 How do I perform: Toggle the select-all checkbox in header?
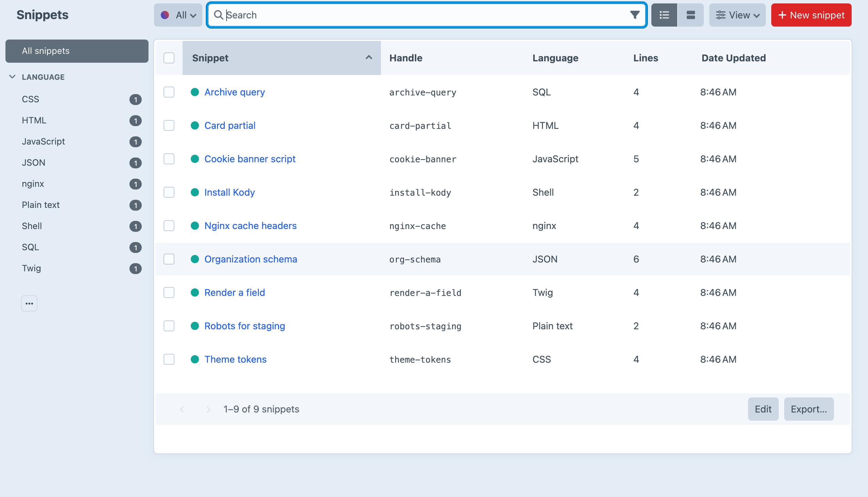pyautogui.click(x=169, y=58)
